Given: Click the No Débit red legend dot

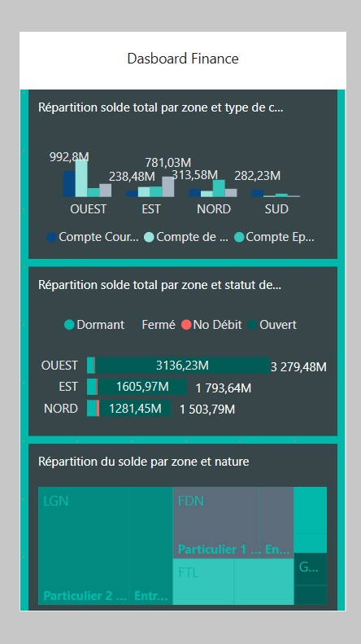Looking at the screenshot, I should [x=186, y=325].
